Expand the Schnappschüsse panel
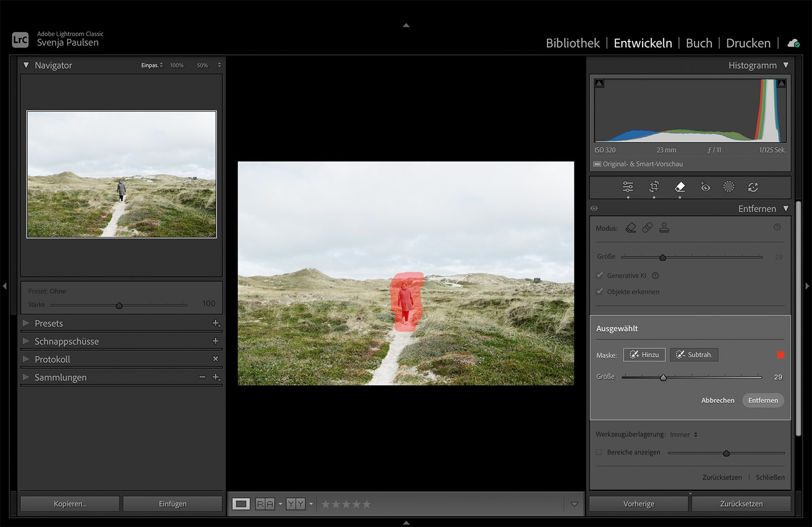The image size is (812, 527). click(26, 341)
